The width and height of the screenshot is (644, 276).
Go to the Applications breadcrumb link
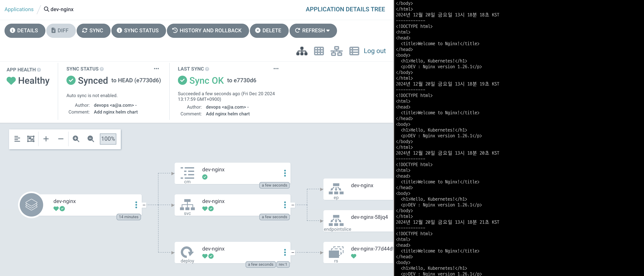tap(19, 9)
